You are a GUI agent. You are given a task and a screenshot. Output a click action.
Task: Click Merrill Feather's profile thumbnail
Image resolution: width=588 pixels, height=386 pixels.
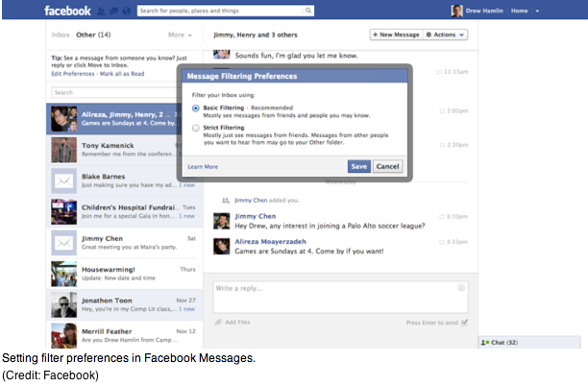pos(63,335)
